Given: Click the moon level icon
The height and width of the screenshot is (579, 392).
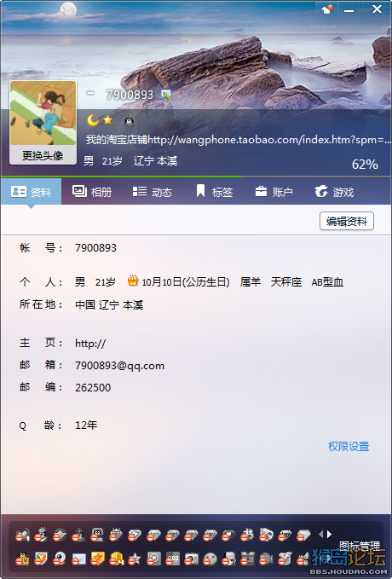Looking at the screenshot, I should [x=93, y=120].
